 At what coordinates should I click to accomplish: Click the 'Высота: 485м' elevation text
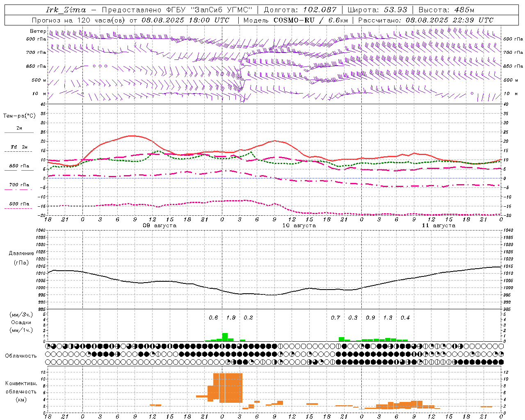pyautogui.click(x=446, y=10)
